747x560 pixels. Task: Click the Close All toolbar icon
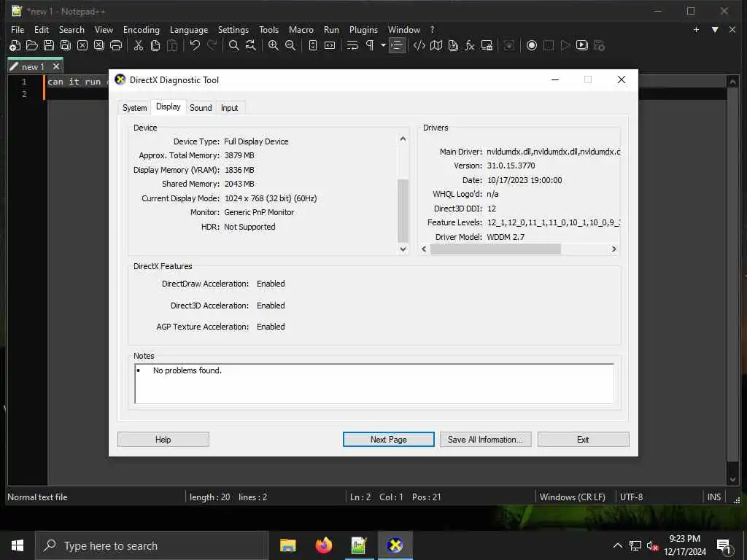tap(99, 46)
